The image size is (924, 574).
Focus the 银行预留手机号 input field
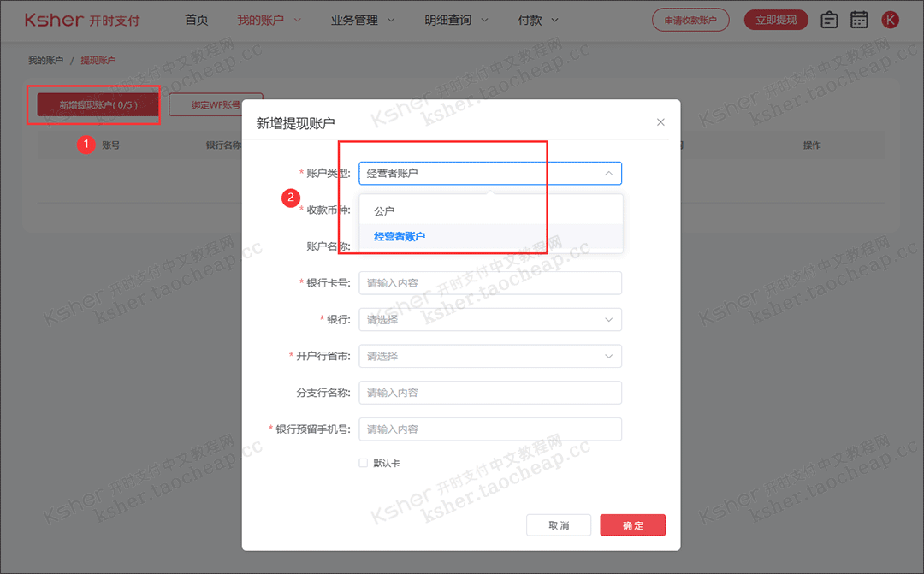coord(490,429)
